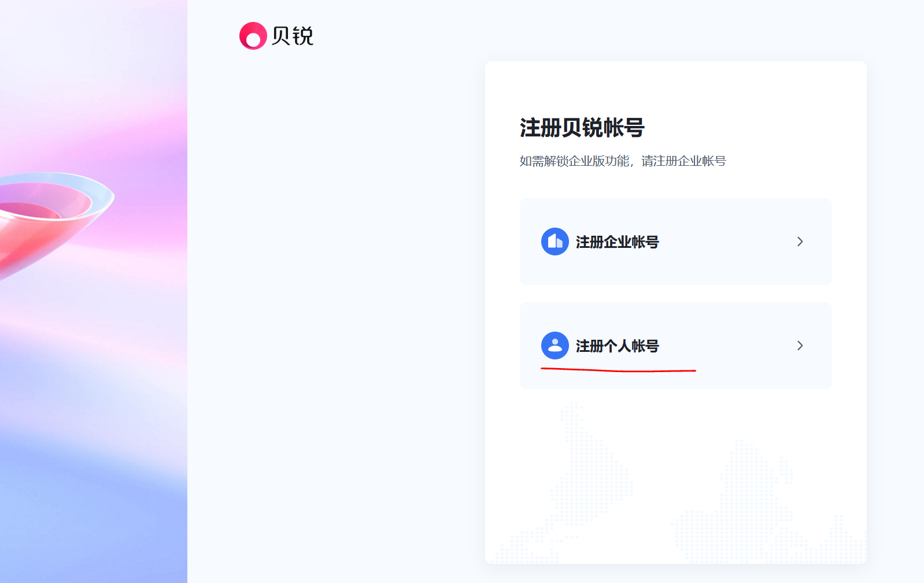
Task: Click the blue person icon for personal account
Action: coord(555,346)
